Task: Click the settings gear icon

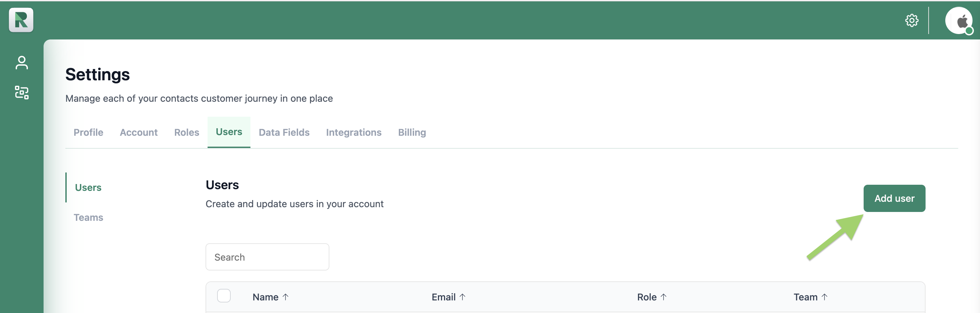Action: 912,21
